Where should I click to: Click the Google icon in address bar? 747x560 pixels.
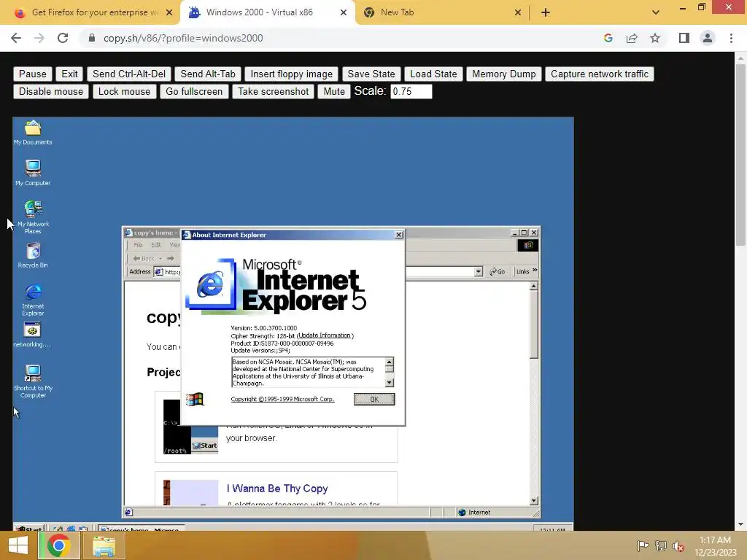click(x=608, y=38)
